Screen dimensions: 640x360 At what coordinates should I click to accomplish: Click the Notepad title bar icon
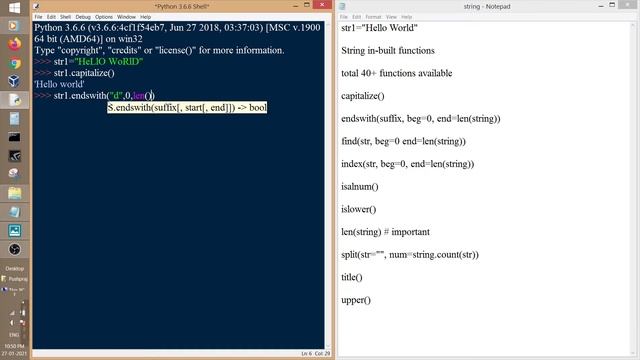342,6
